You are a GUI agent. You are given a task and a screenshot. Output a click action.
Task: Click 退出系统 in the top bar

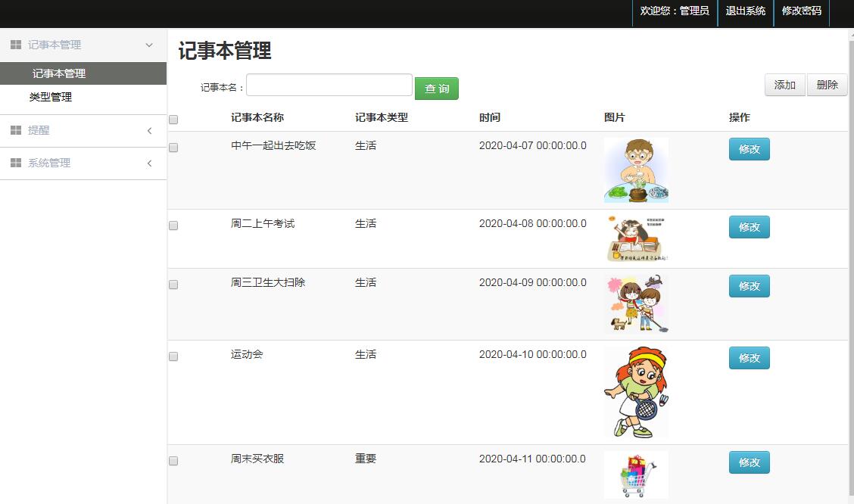point(745,11)
